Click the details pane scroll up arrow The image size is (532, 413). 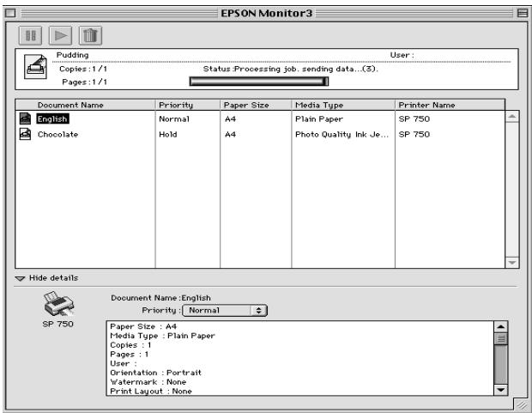click(501, 327)
